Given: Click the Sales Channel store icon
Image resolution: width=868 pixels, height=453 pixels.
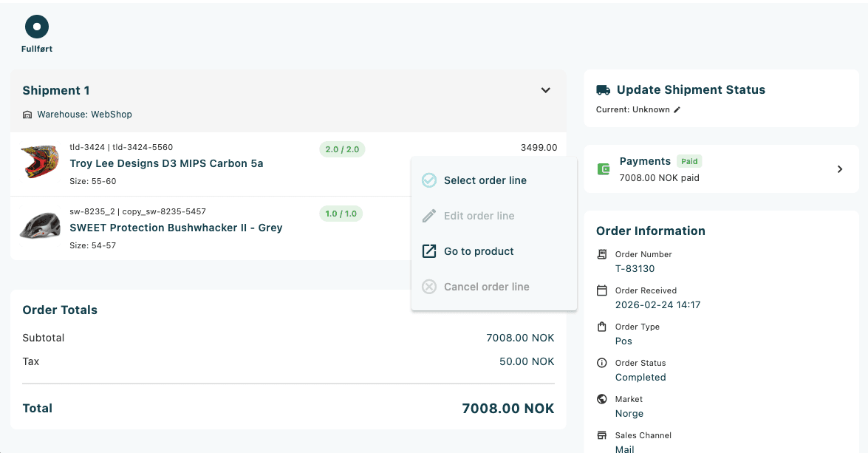Looking at the screenshot, I should [602, 435].
